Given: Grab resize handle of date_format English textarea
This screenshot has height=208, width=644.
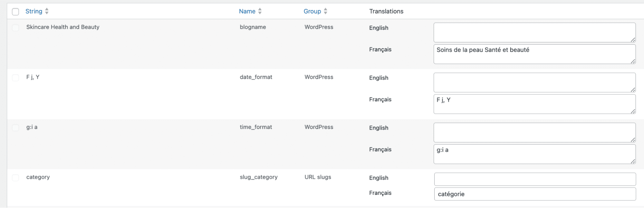Looking at the screenshot, I should point(633,90).
